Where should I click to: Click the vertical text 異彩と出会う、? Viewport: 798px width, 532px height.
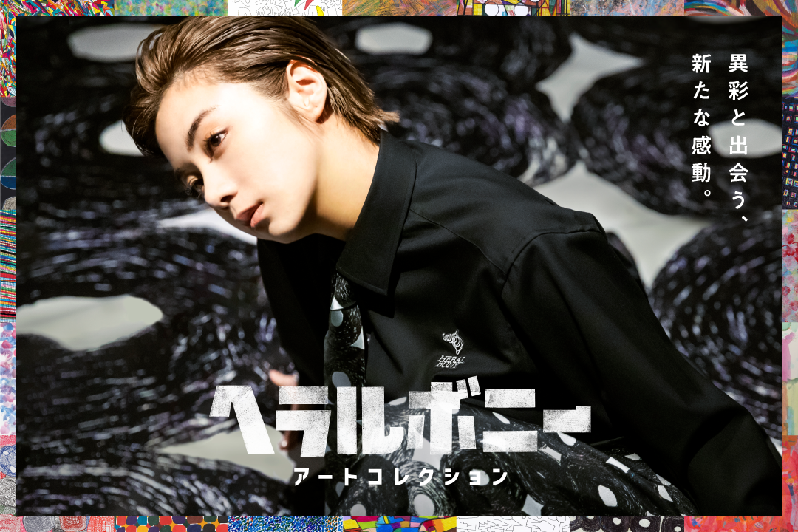tap(737, 137)
